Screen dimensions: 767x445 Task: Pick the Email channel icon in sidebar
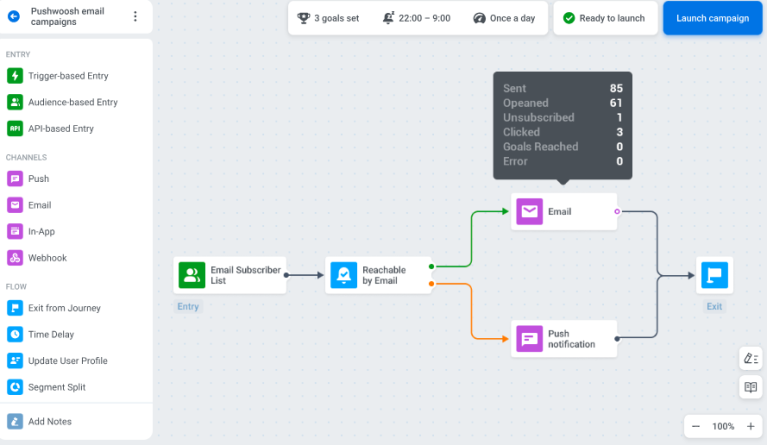(15, 205)
